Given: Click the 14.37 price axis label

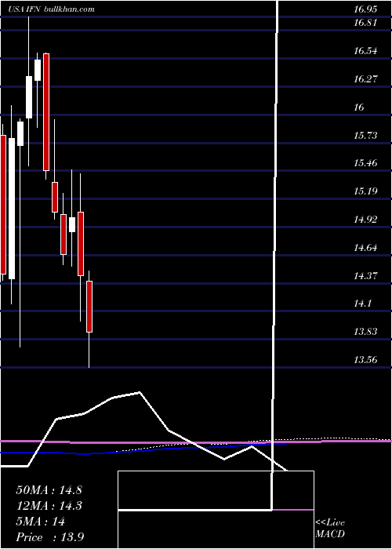Looking at the screenshot, I should pyautogui.click(x=365, y=276).
